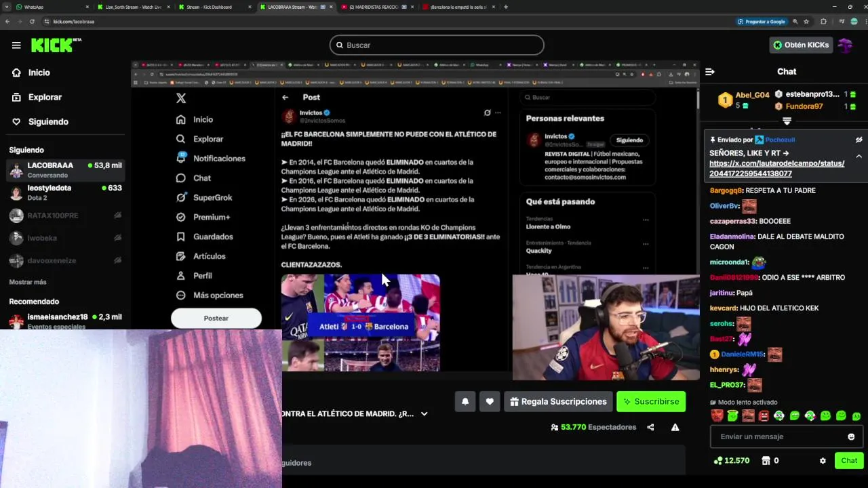Screen dimensions: 868x488
Task: Open Siguiendo in Kick sidebar
Action: click(x=41, y=121)
